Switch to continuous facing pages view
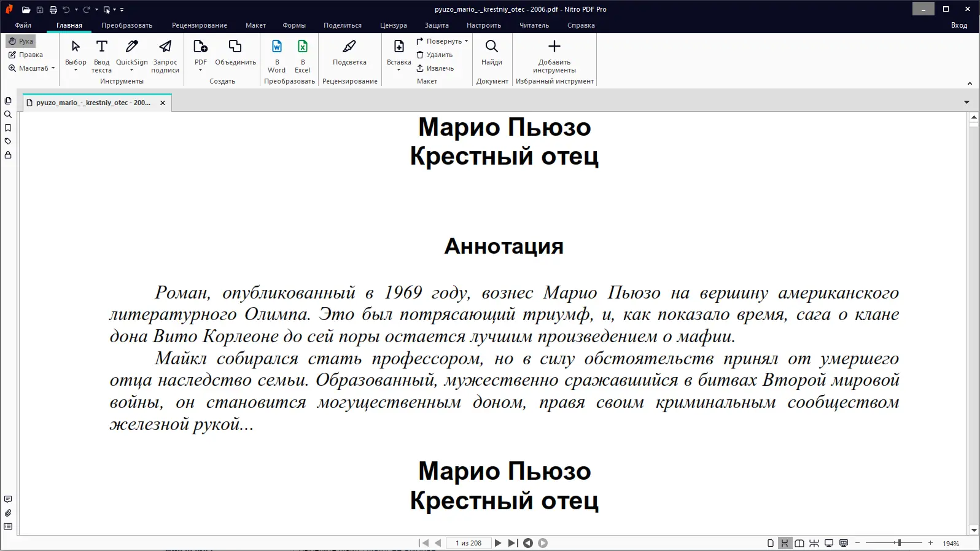This screenshot has height=551, width=980. coord(814,543)
